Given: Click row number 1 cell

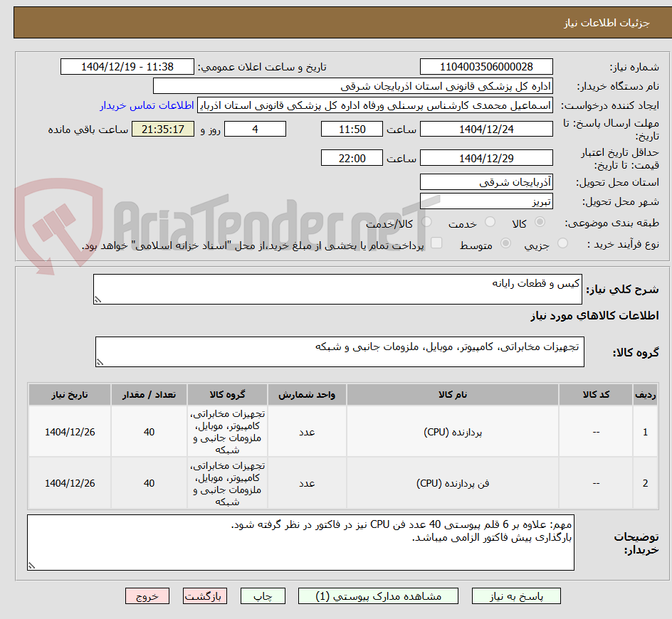Looking at the screenshot, I should tap(646, 432).
